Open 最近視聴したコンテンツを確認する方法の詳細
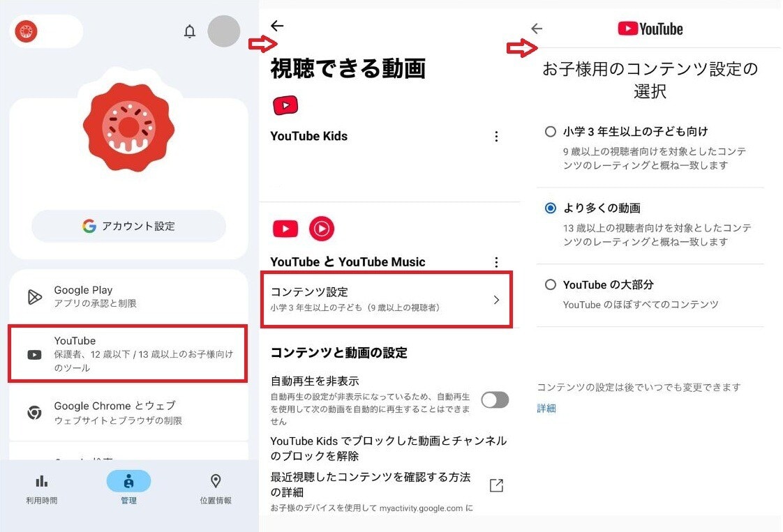Screen dimensions: 783x532 pyautogui.click(x=371, y=485)
